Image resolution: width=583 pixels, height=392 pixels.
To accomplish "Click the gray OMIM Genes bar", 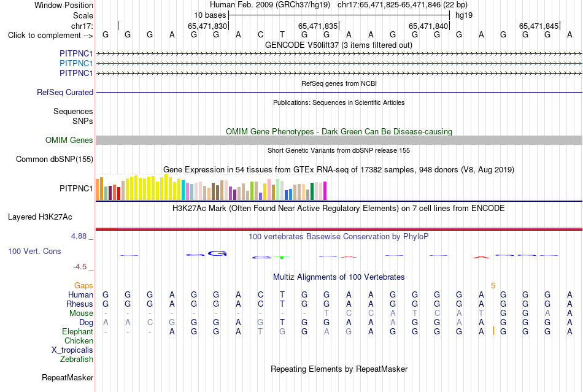I will [x=339, y=140].
